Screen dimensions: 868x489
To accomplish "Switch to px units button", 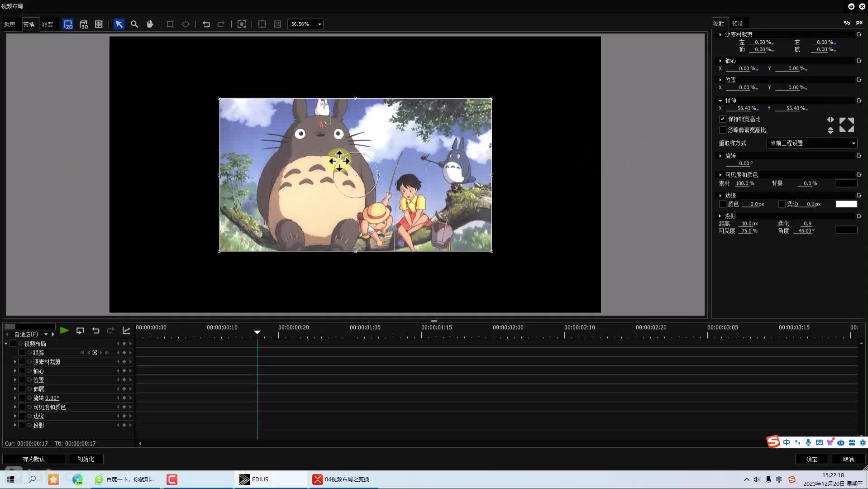I will point(859,23).
